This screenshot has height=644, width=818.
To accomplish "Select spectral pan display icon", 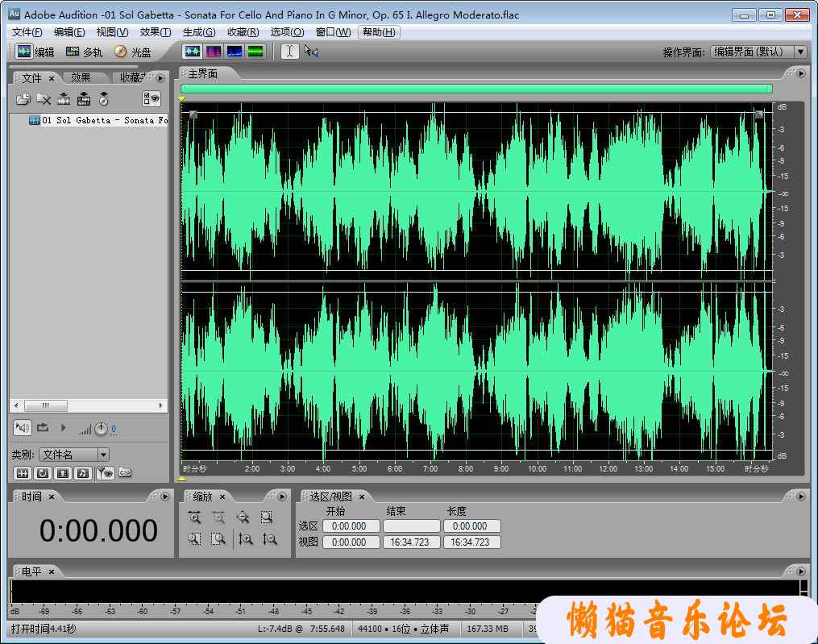I will (235, 51).
